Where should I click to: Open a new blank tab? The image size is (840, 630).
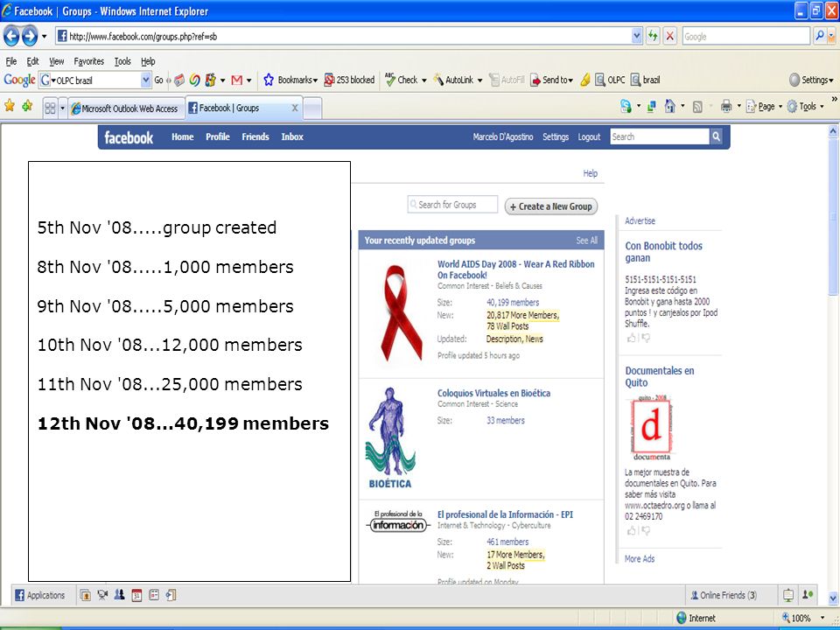pyautogui.click(x=312, y=108)
